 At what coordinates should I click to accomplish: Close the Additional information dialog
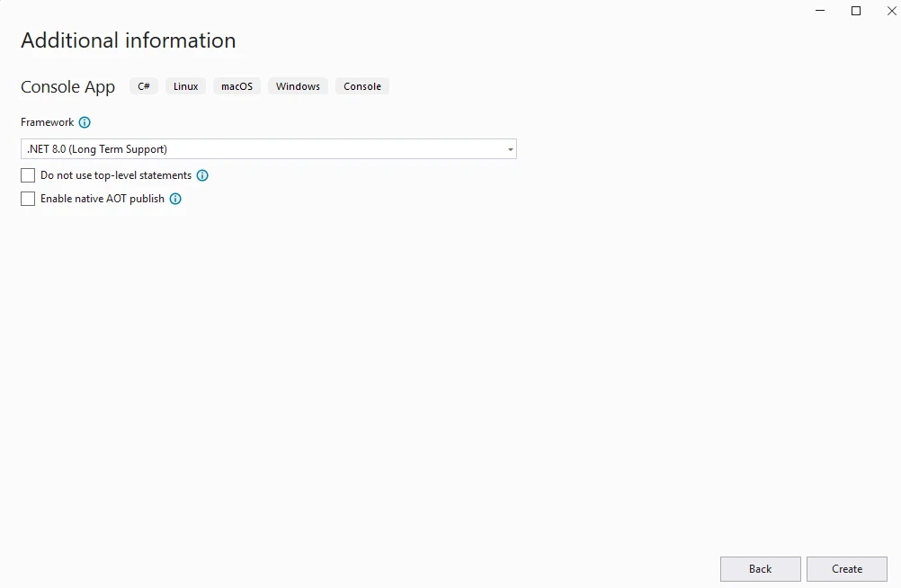[x=891, y=11]
